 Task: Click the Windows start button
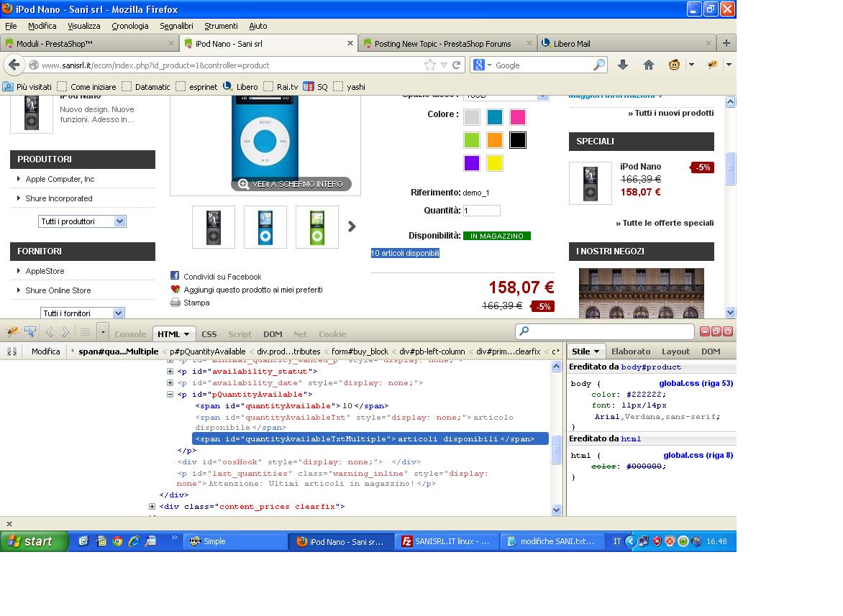click(35, 541)
